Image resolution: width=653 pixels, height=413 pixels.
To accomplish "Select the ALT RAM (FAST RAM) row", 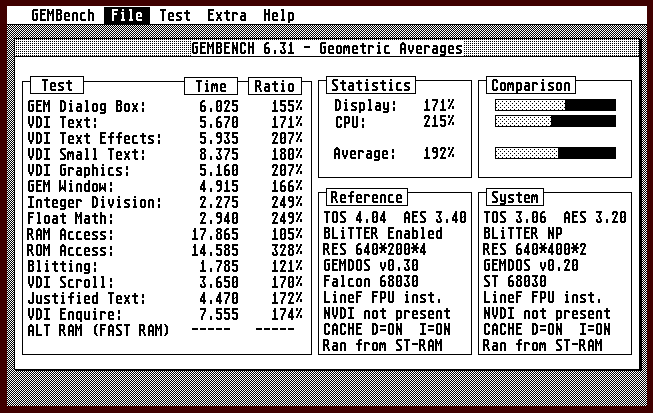I will coord(161,330).
